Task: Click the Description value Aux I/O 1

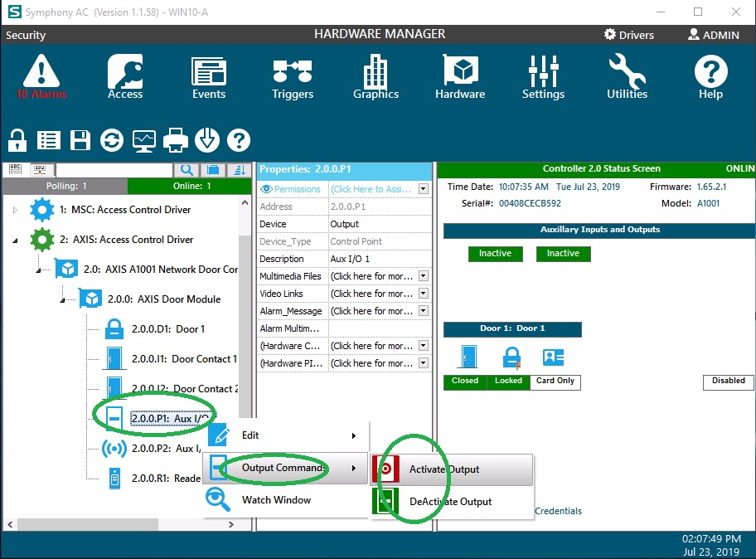Action: point(350,259)
